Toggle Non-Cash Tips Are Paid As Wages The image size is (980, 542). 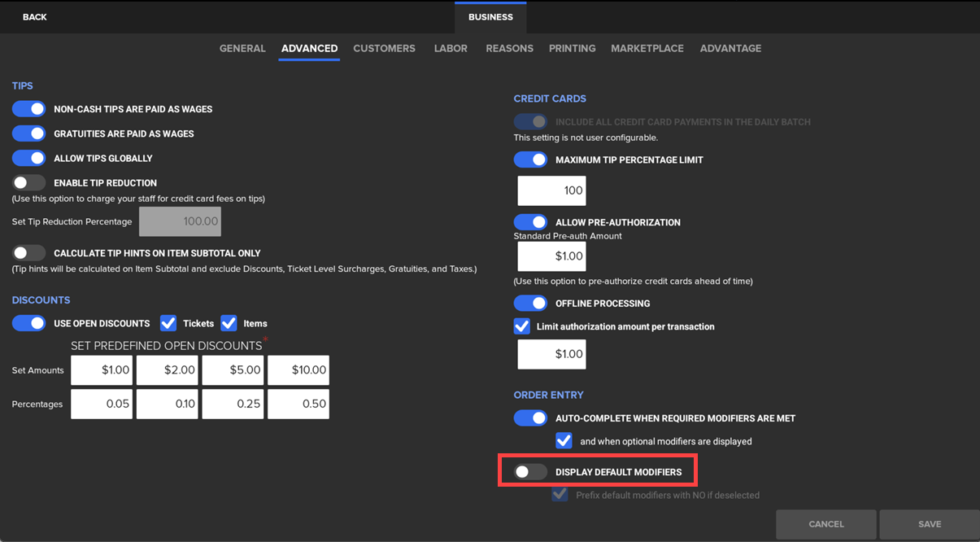[x=29, y=109]
